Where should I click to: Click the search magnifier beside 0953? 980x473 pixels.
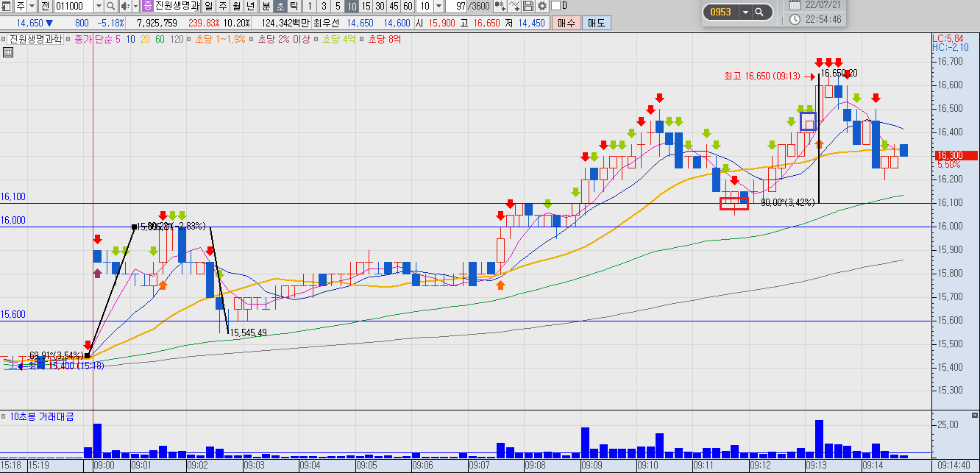pyautogui.click(x=759, y=13)
